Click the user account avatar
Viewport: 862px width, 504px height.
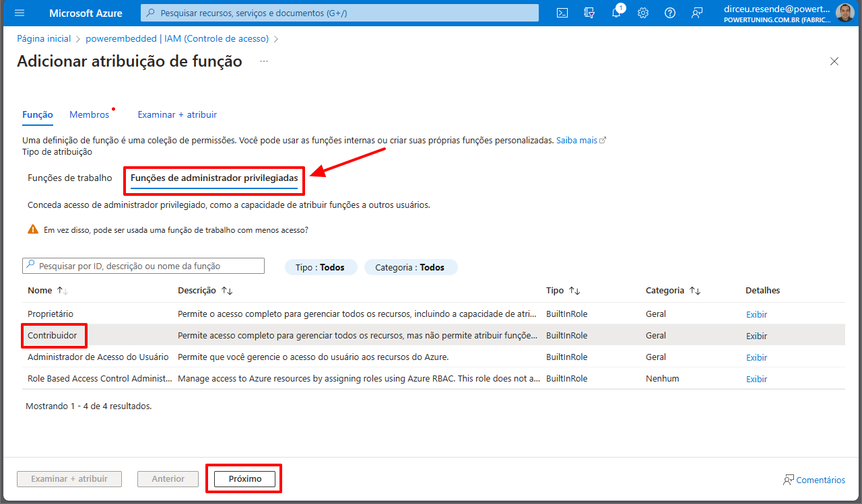tap(844, 13)
